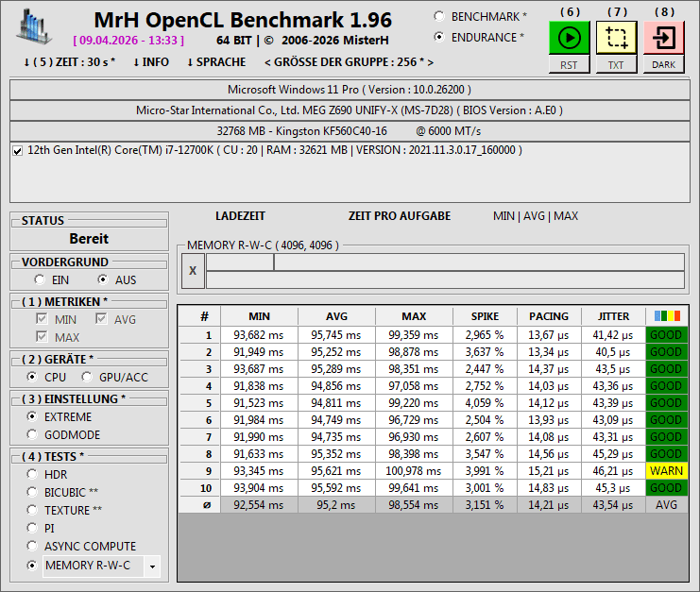Set VORDERGRUND to EIN
The height and width of the screenshot is (592, 700).
pyautogui.click(x=40, y=279)
